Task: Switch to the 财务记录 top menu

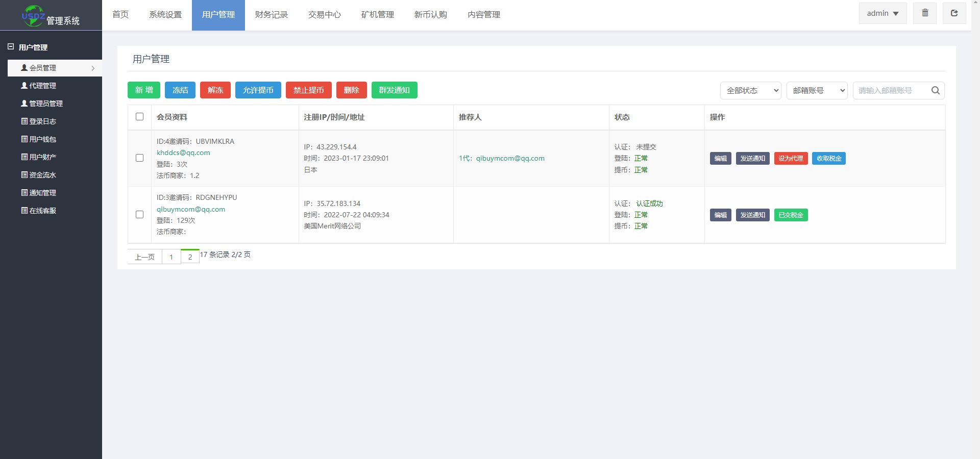Action: (271, 15)
